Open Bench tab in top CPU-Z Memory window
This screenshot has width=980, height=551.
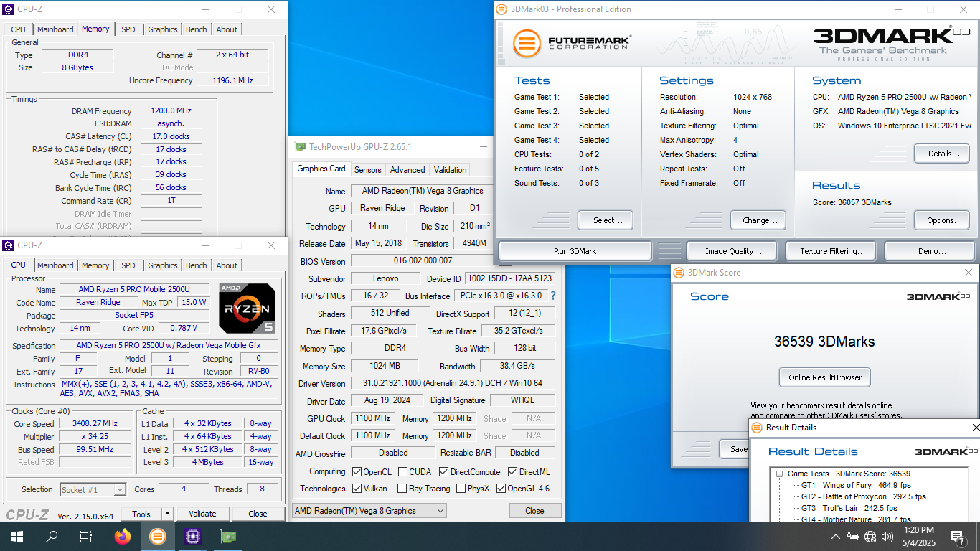pos(197,29)
